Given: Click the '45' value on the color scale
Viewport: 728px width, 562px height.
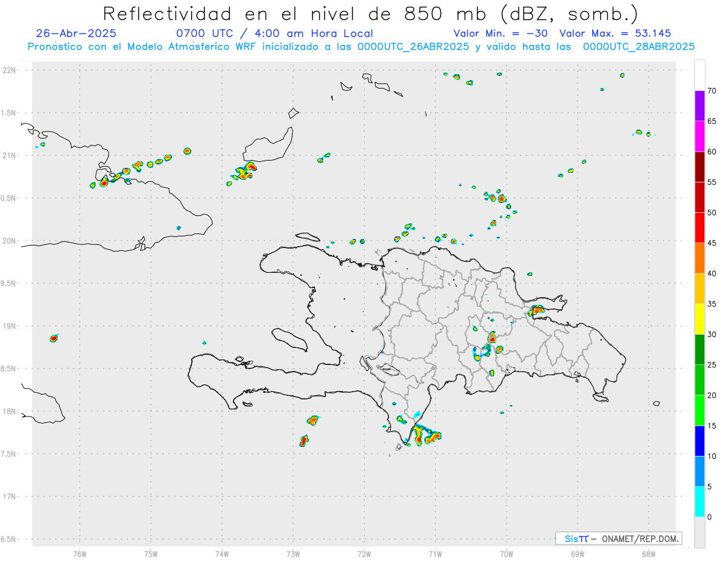Looking at the screenshot, I should tap(712, 243).
